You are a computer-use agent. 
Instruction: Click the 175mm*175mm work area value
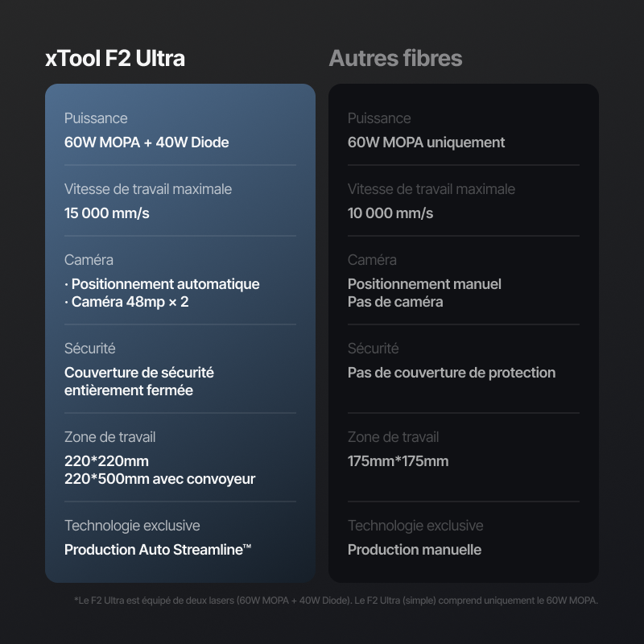click(398, 461)
